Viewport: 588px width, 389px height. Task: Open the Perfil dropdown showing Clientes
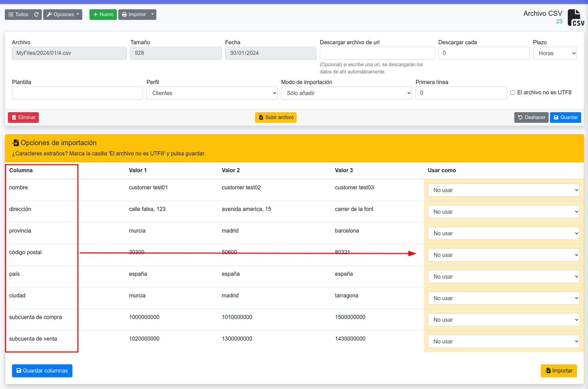(x=212, y=93)
